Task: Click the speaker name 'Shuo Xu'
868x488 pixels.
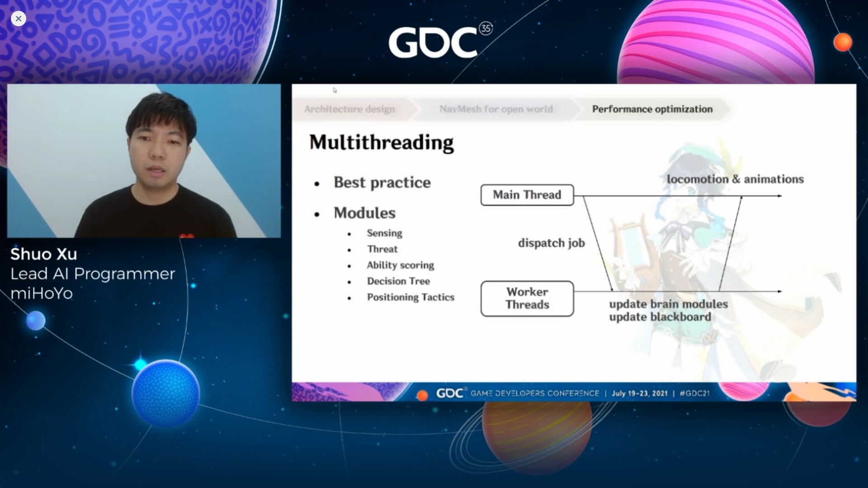Action: click(44, 254)
